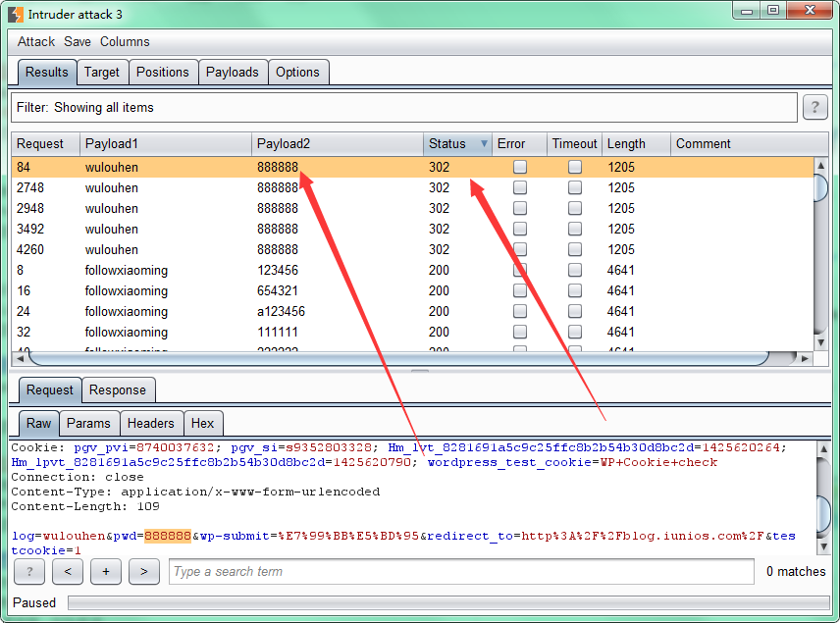This screenshot has width=840, height=623.
Task: Click the Status column sort arrow
Action: pos(484,143)
